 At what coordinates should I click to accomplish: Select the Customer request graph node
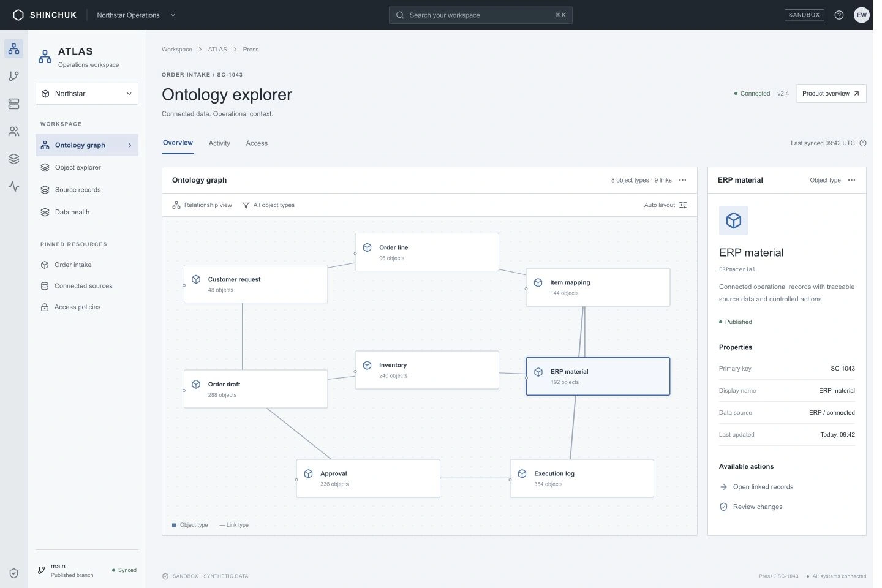tap(256, 284)
